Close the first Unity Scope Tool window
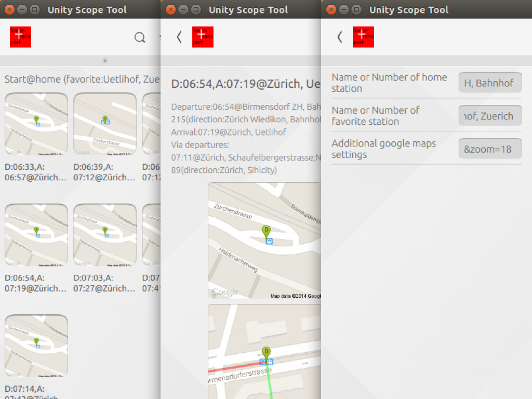The height and width of the screenshot is (399, 532). coord(10,9)
